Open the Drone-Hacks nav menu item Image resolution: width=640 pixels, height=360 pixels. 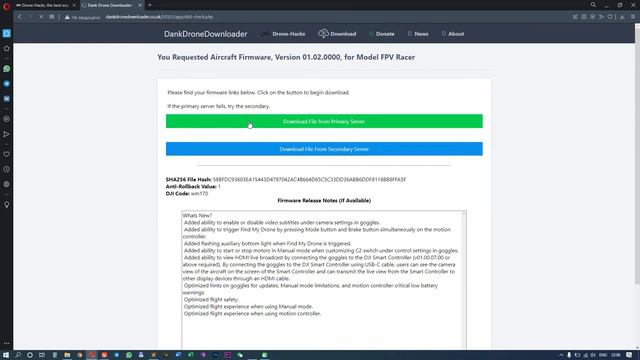283,34
